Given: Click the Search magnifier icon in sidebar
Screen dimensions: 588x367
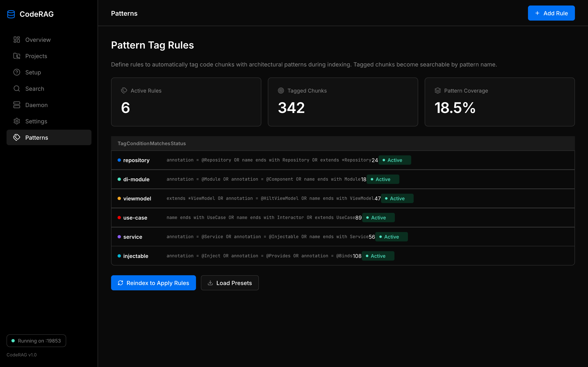Looking at the screenshot, I should click(x=17, y=89).
